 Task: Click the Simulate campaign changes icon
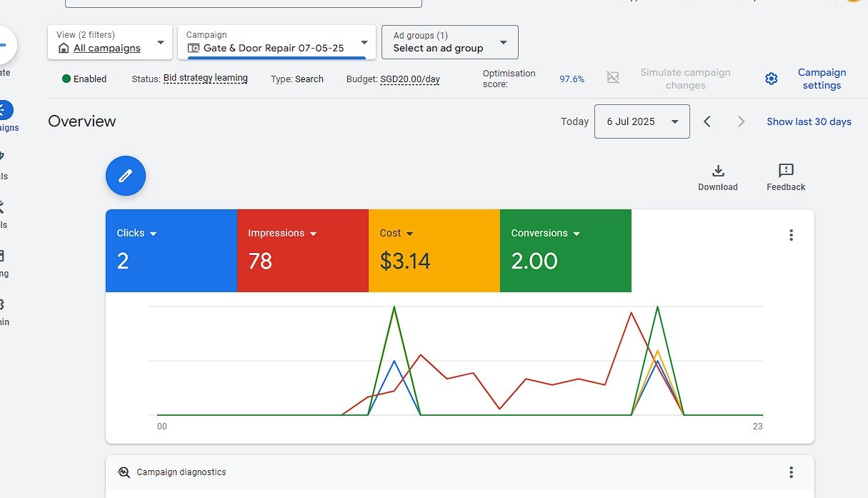click(613, 78)
